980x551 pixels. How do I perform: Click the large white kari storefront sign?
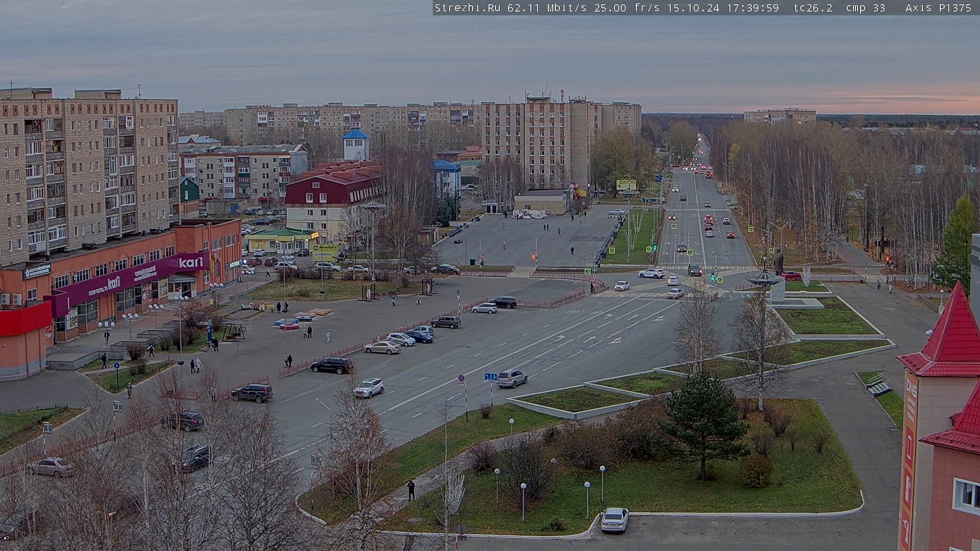pyautogui.click(x=190, y=262)
